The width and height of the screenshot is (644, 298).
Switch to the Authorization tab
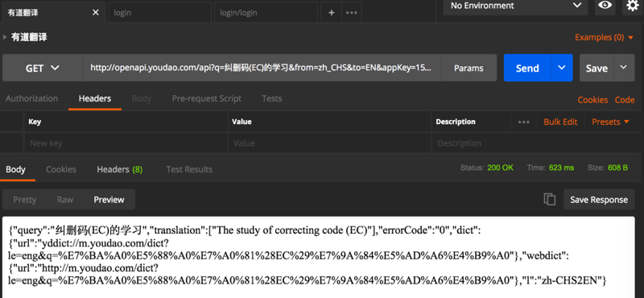[31, 98]
